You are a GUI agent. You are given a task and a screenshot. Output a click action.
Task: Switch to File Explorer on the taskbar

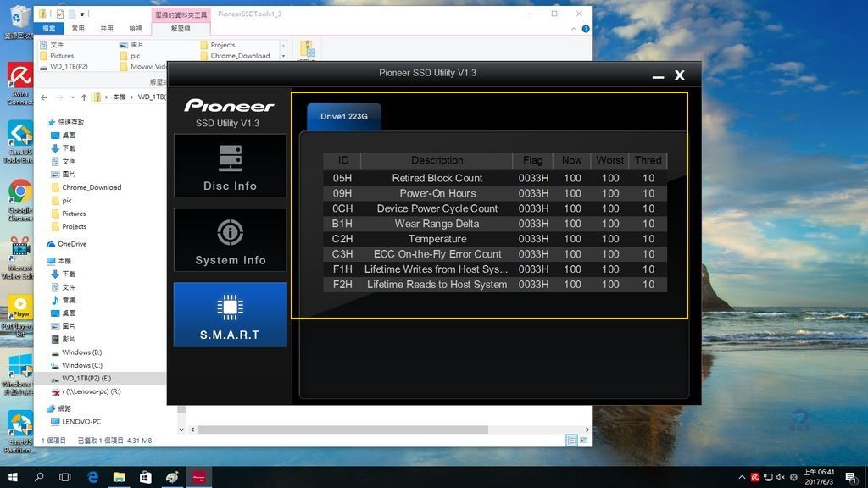click(x=119, y=477)
